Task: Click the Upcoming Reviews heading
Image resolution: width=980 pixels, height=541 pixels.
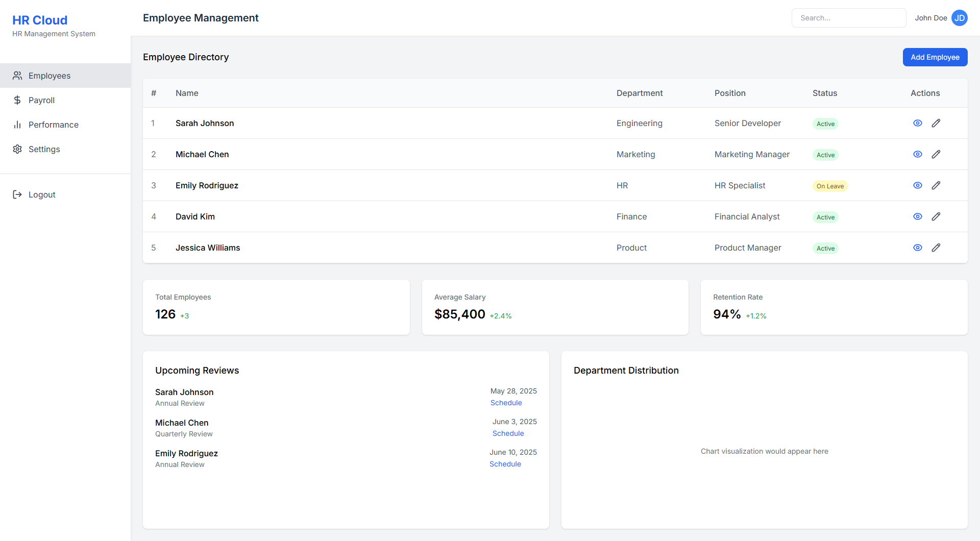Action: coord(197,371)
